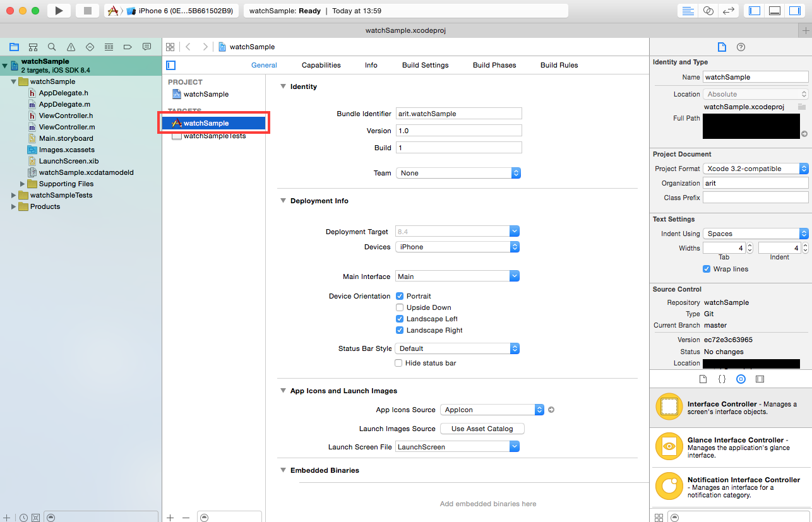Open the Status Bar Style dropdown
Screen dimensions: 812x522
(457, 348)
